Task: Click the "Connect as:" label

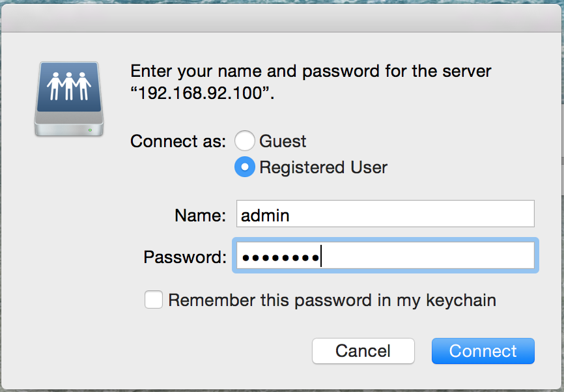Action: [178, 141]
